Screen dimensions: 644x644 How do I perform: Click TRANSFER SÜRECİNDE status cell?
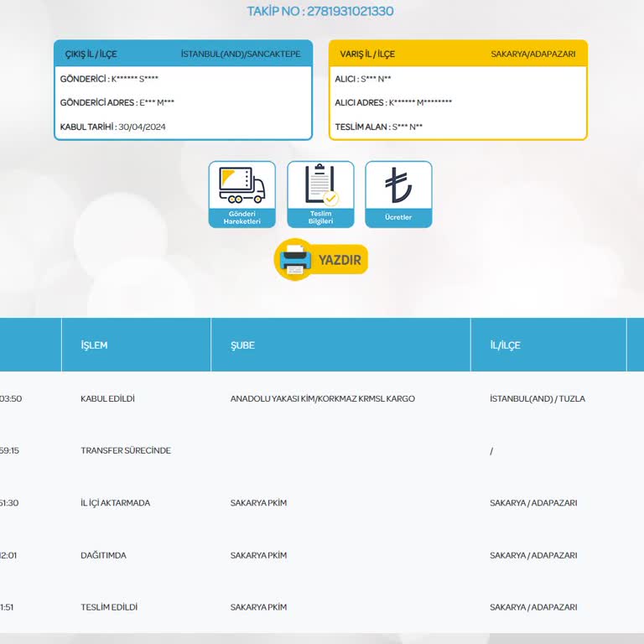(126, 450)
